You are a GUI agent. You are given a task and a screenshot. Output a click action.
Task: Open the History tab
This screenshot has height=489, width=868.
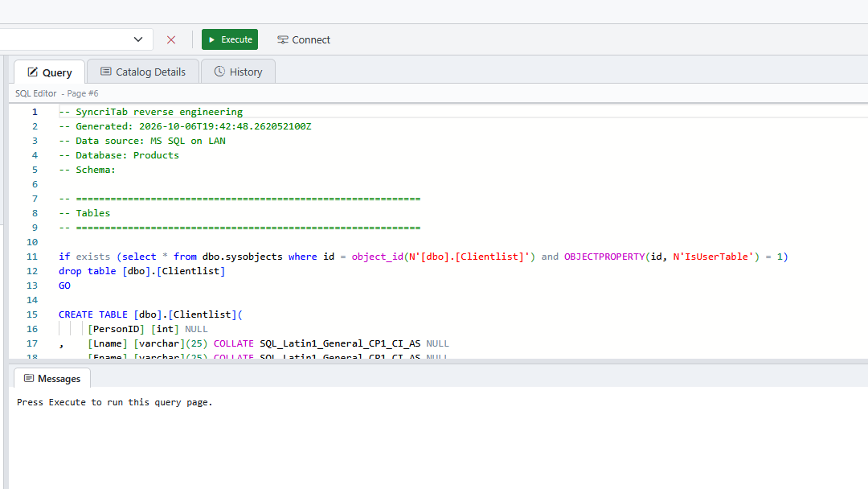238,72
